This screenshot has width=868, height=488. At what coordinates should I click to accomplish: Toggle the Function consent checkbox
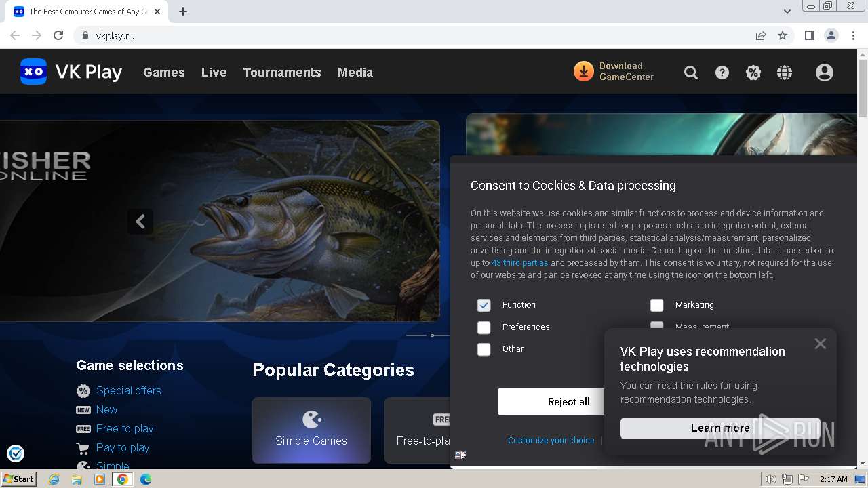[x=484, y=305]
